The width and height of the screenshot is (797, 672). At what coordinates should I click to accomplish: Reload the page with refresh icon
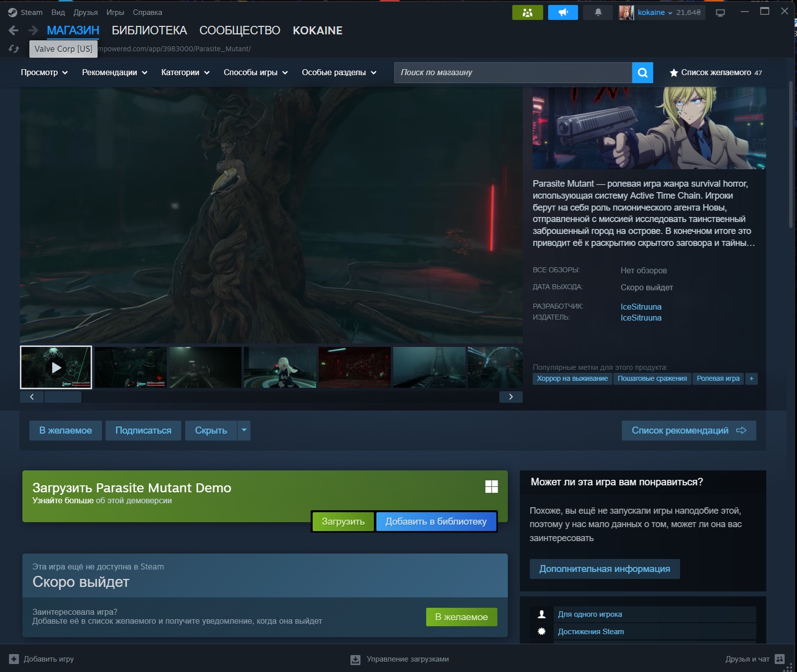tap(14, 49)
